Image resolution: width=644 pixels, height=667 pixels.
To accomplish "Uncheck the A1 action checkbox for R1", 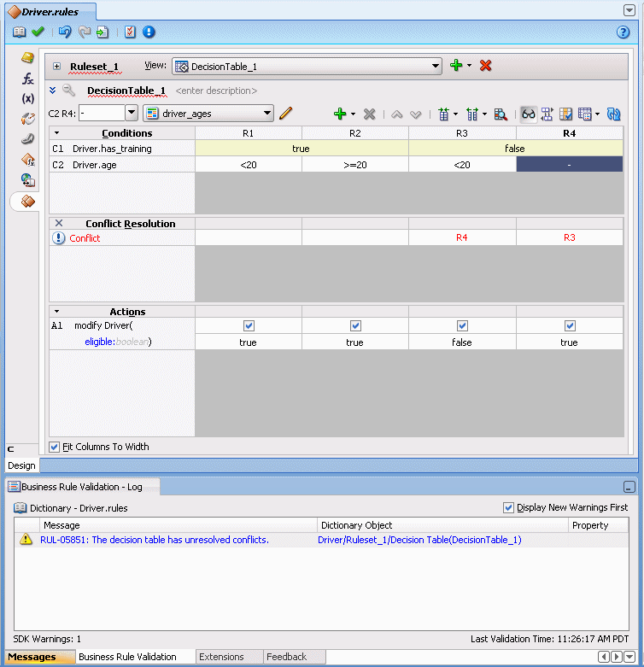I will click(x=249, y=325).
